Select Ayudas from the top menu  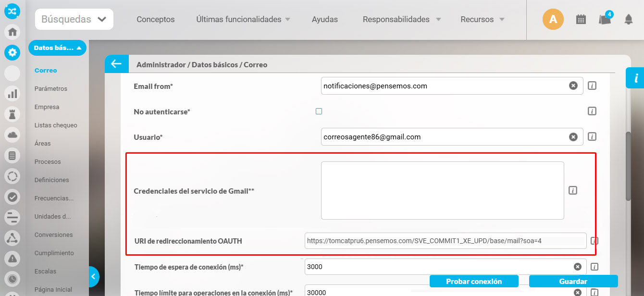pyautogui.click(x=324, y=19)
